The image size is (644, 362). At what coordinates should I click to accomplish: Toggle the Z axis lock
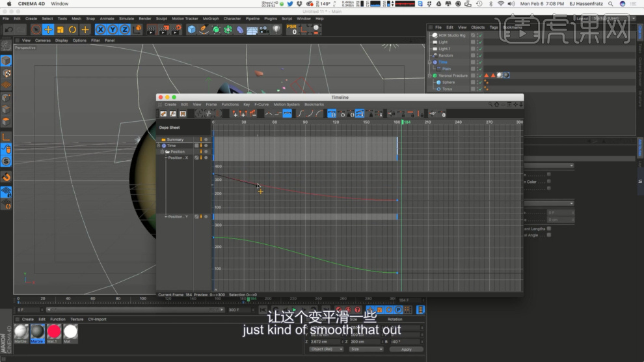coord(124,29)
